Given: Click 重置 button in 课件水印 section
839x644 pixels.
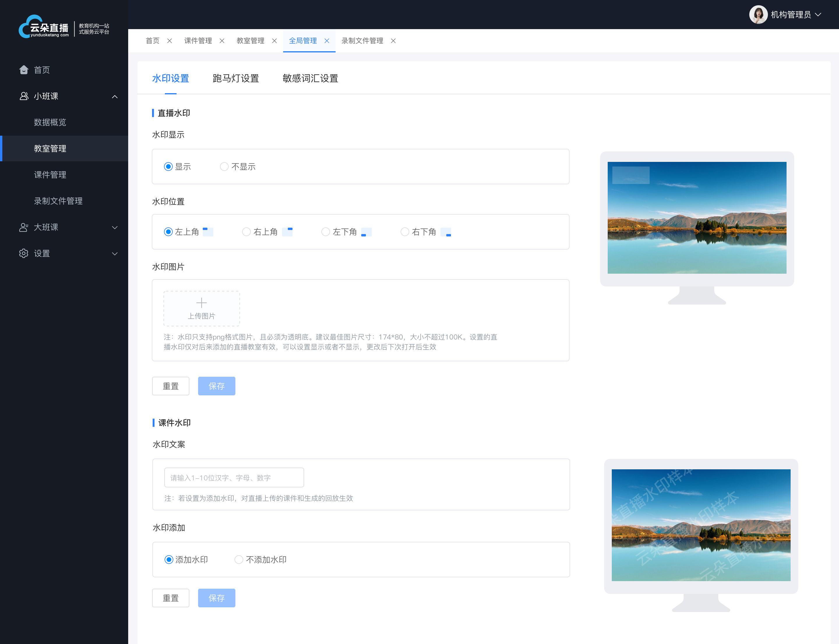Looking at the screenshot, I should [x=171, y=598].
